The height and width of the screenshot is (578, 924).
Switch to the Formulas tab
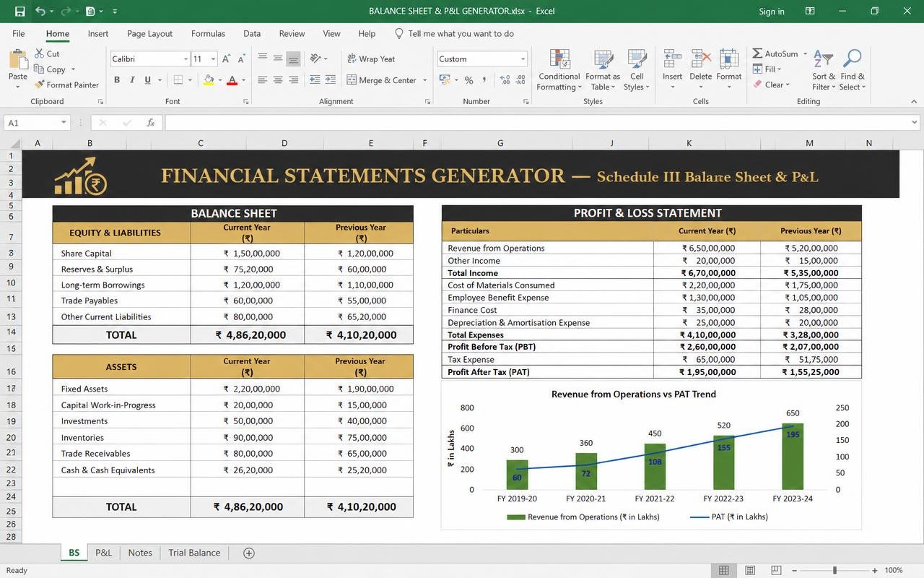click(208, 33)
